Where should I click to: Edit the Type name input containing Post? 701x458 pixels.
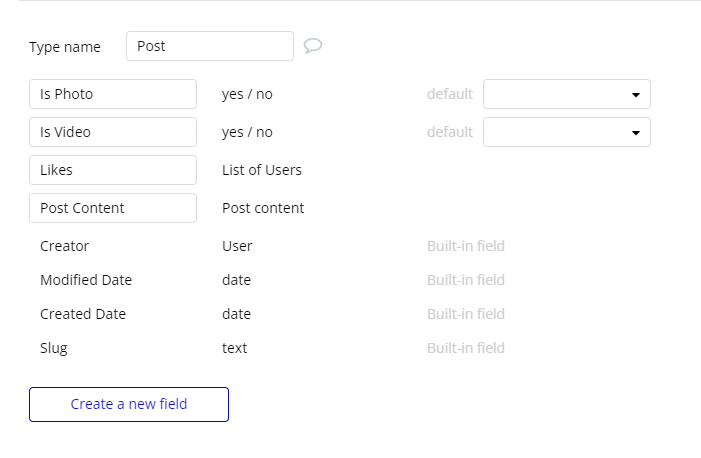click(x=209, y=46)
